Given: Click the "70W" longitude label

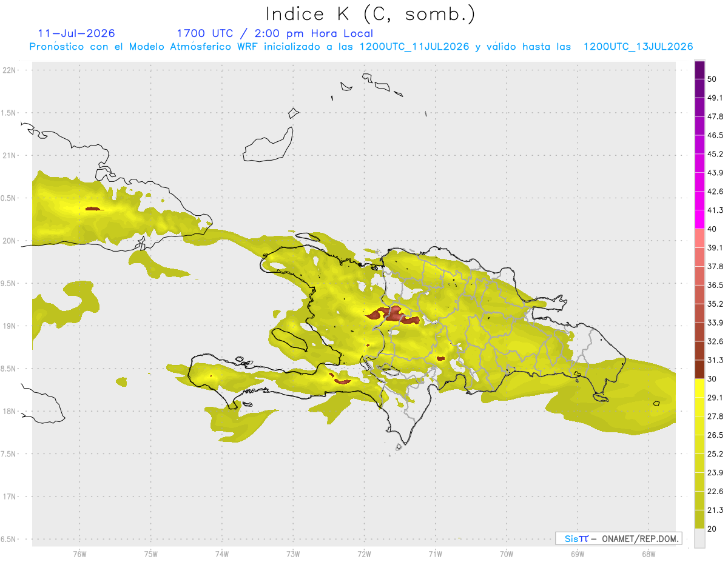Looking at the screenshot, I should pos(507,554).
